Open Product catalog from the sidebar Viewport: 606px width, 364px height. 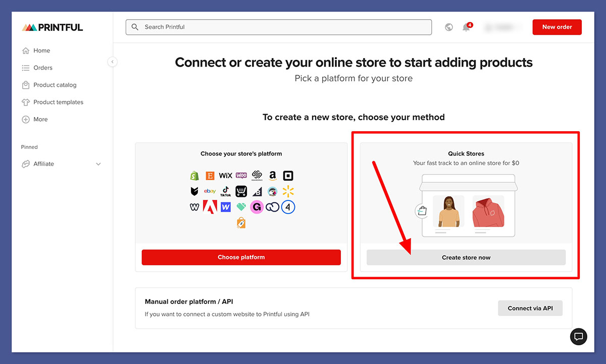(55, 85)
